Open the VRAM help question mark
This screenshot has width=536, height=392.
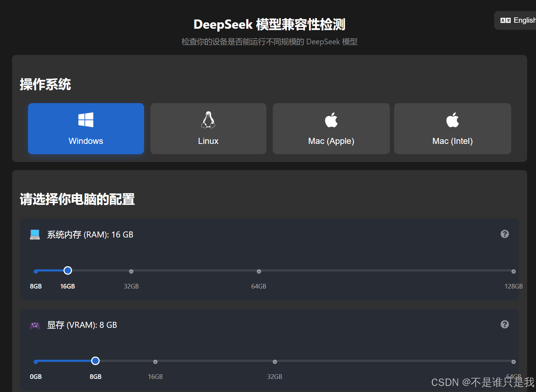(505, 324)
